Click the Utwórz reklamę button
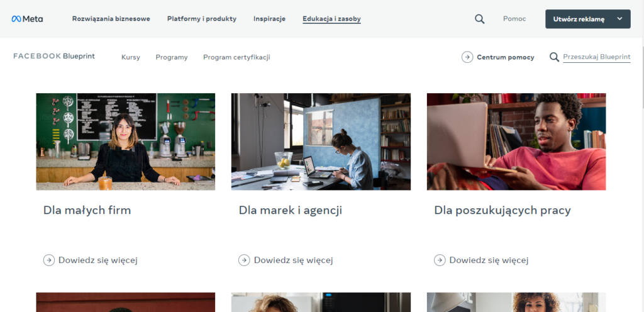644x312 pixels. 588,19
